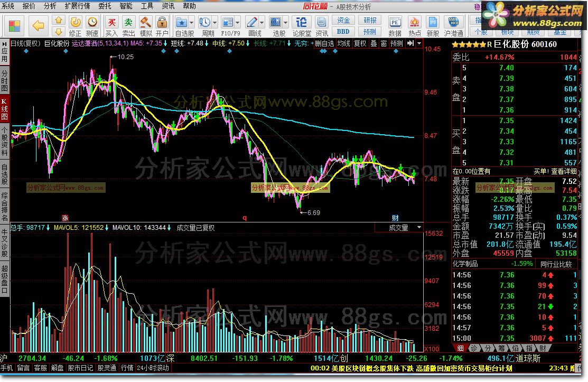
Task: Open the 智能 menu
Action: click(x=126, y=6)
